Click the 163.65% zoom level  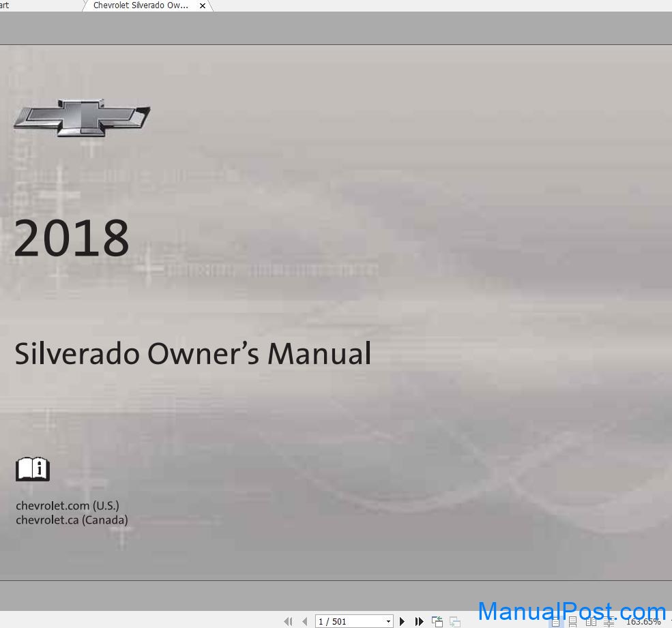[x=643, y=622]
